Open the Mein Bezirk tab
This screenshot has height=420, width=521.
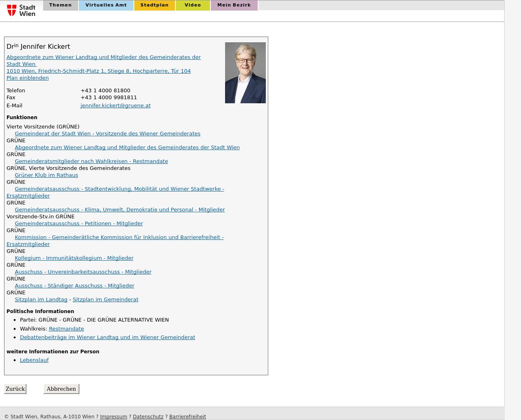pyautogui.click(x=234, y=5)
